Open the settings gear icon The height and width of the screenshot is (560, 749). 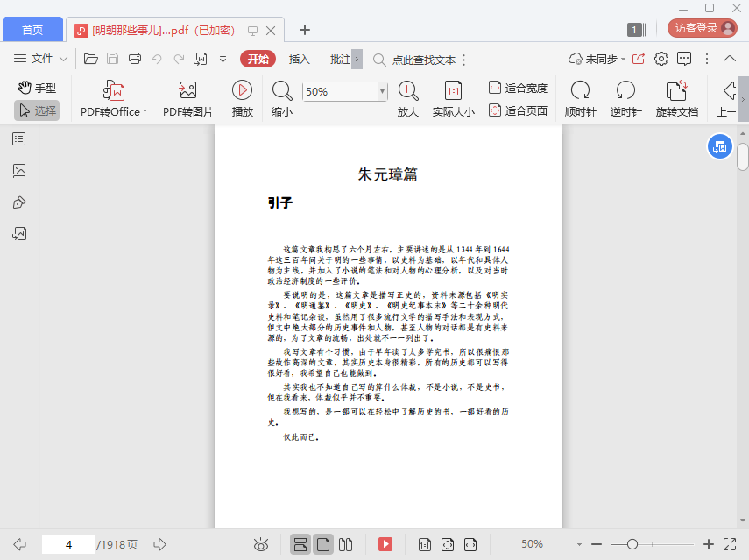click(x=661, y=59)
